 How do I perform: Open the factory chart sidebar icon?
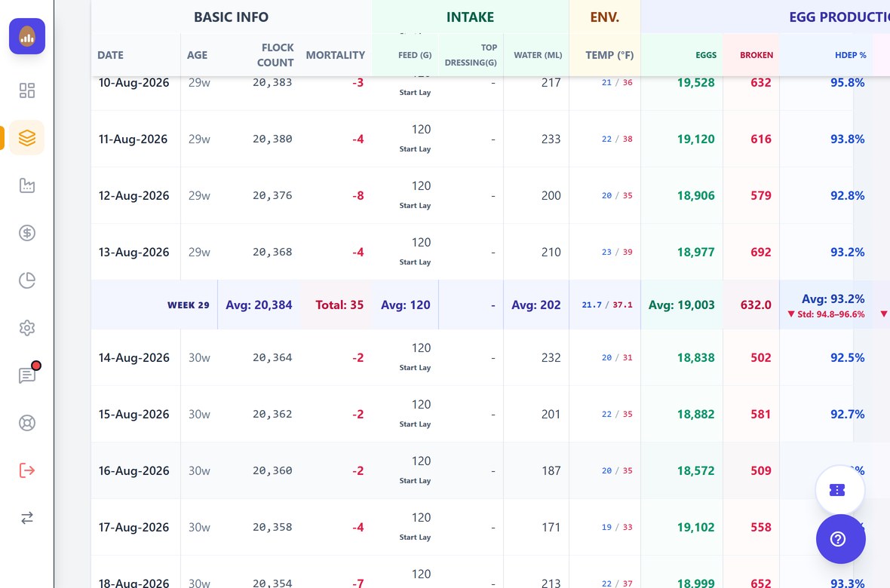click(x=26, y=185)
